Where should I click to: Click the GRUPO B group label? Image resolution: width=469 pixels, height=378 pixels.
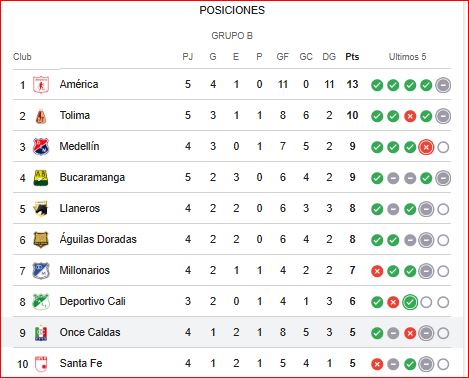(232, 35)
